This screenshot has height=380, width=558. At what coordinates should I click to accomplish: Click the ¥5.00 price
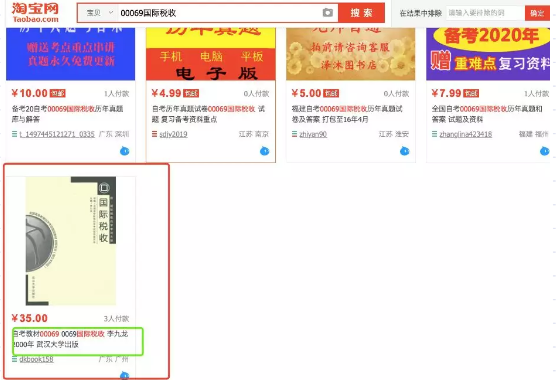click(x=306, y=93)
